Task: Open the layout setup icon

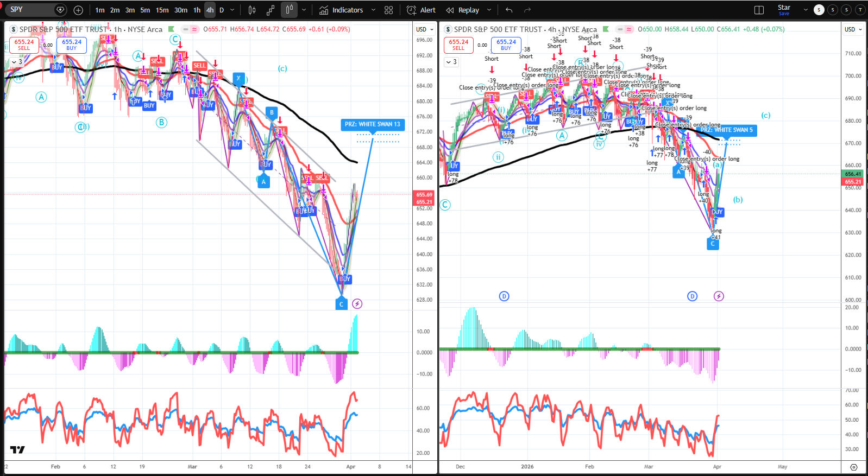Action: click(x=759, y=10)
